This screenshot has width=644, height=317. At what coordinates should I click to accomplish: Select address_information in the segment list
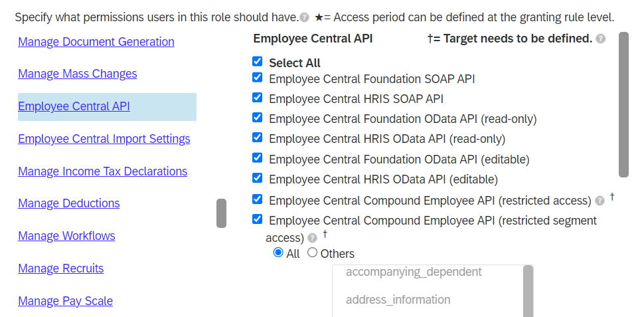[398, 300]
